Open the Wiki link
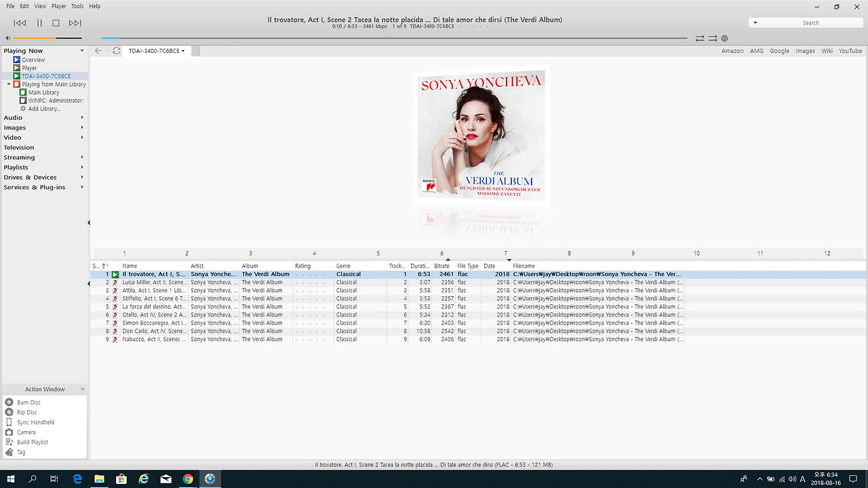Image resolution: width=868 pixels, height=488 pixels. pyautogui.click(x=827, y=51)
